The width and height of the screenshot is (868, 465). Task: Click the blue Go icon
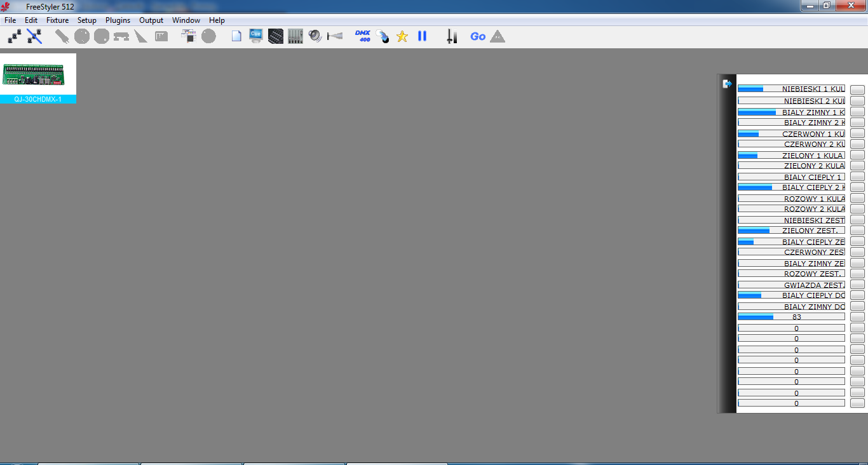pyautogui.click(x=478, y=36)
